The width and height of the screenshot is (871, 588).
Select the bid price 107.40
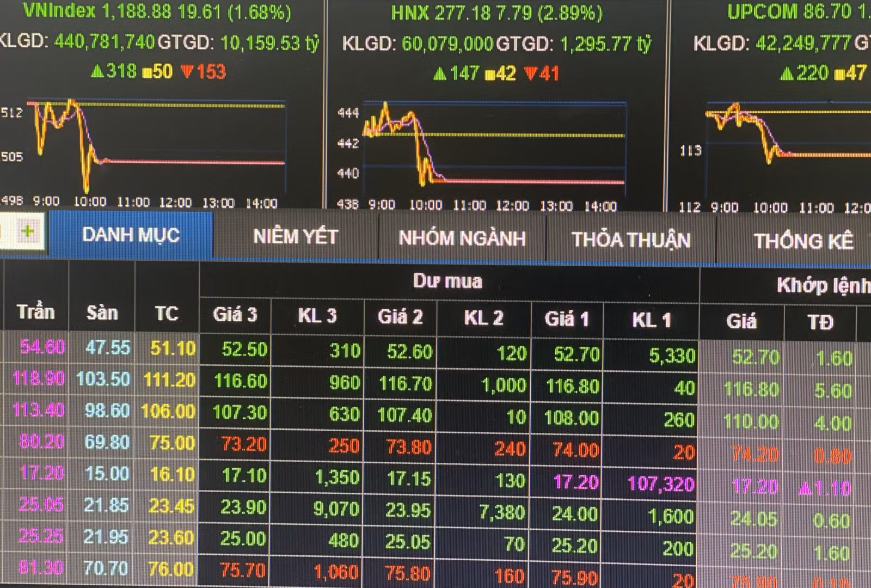pos(405,415)
